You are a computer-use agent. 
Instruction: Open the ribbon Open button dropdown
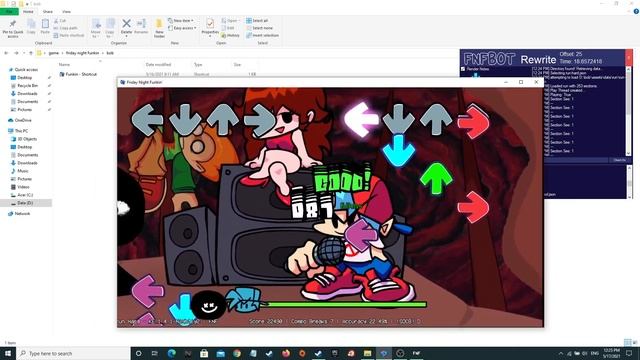230,20
